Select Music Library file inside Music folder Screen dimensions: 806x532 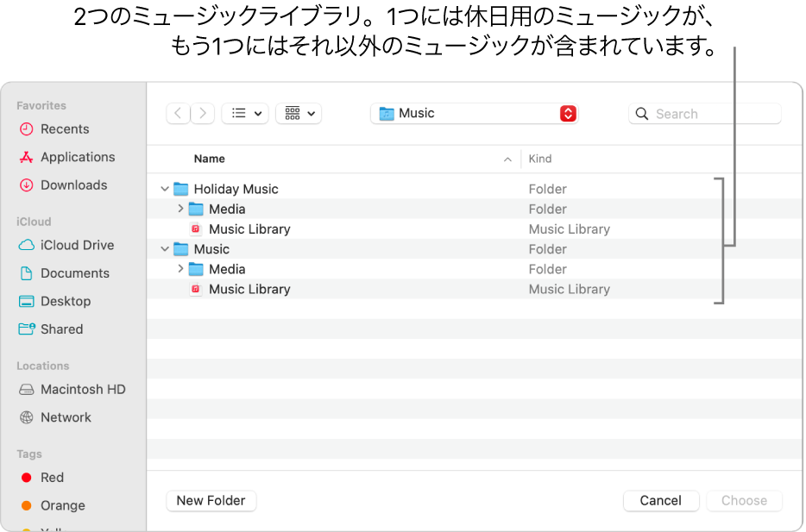tap(474, 289)
